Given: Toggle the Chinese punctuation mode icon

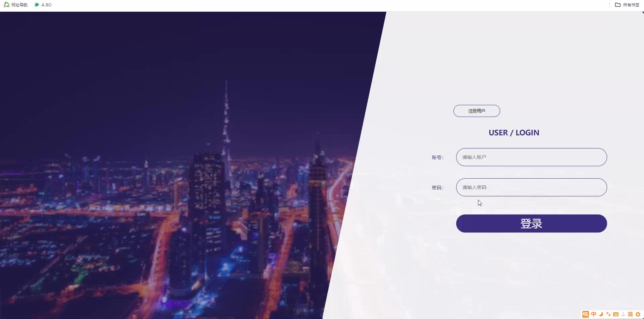Looking at the screenshot, I should [x=608, y=314].
